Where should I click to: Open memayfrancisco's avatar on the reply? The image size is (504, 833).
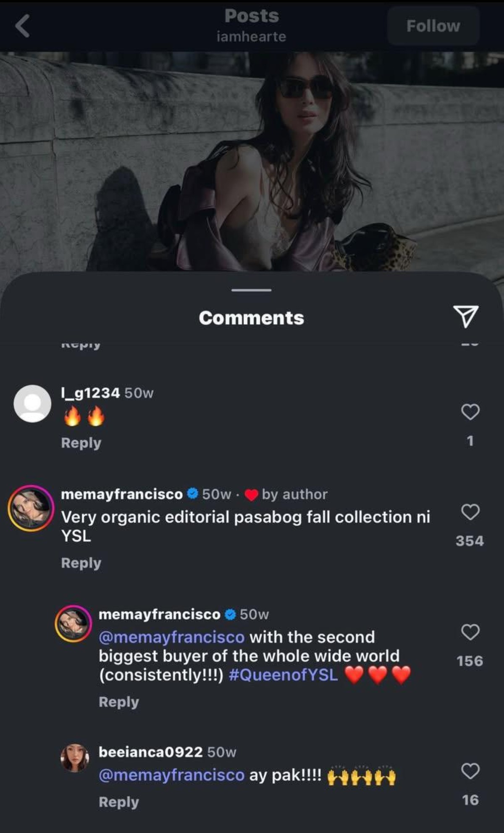[73, 624]
